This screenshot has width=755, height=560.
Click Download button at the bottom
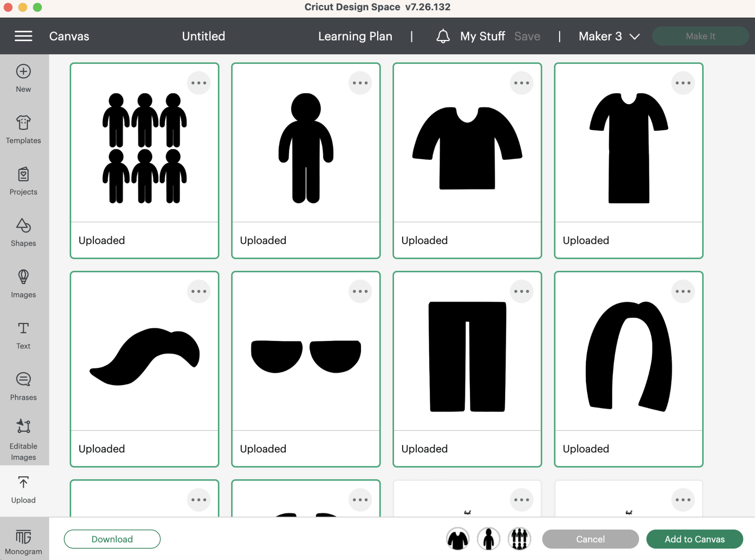coord(112,539)
